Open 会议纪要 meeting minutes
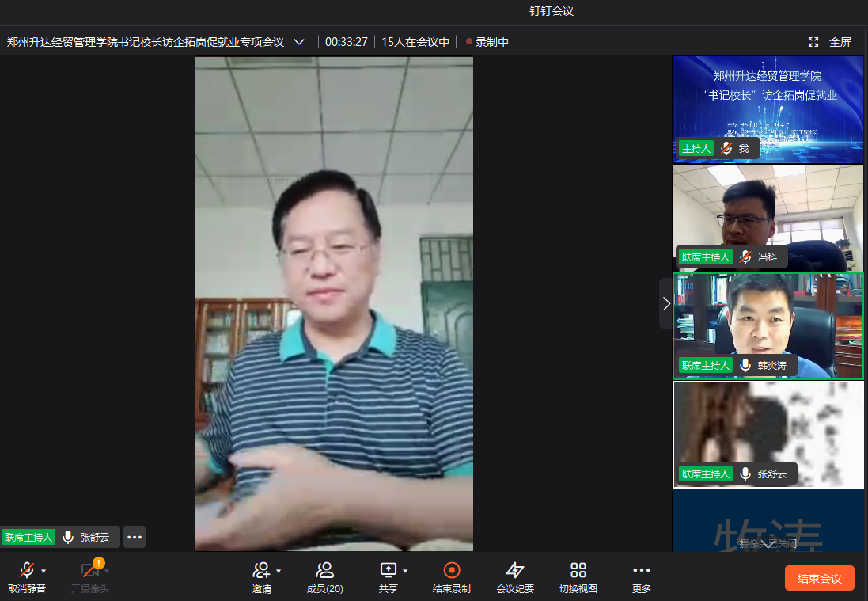868x601 pixels. click(x=515, y=576)
